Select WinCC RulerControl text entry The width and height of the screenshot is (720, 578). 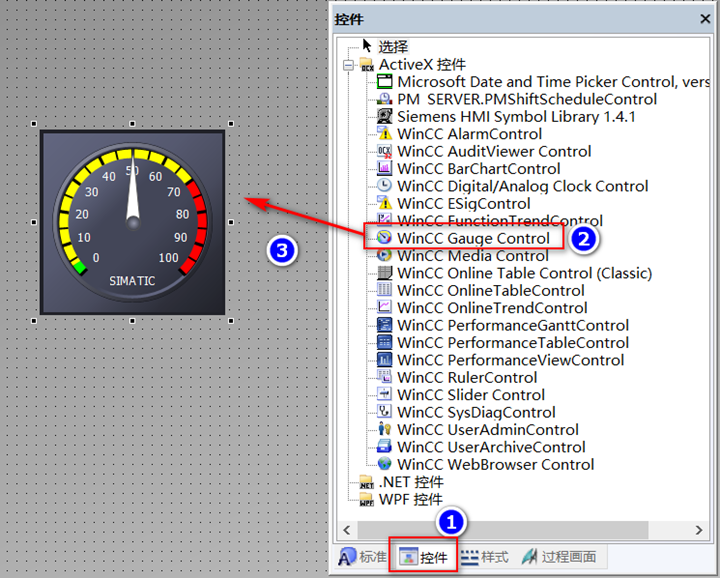467,378
